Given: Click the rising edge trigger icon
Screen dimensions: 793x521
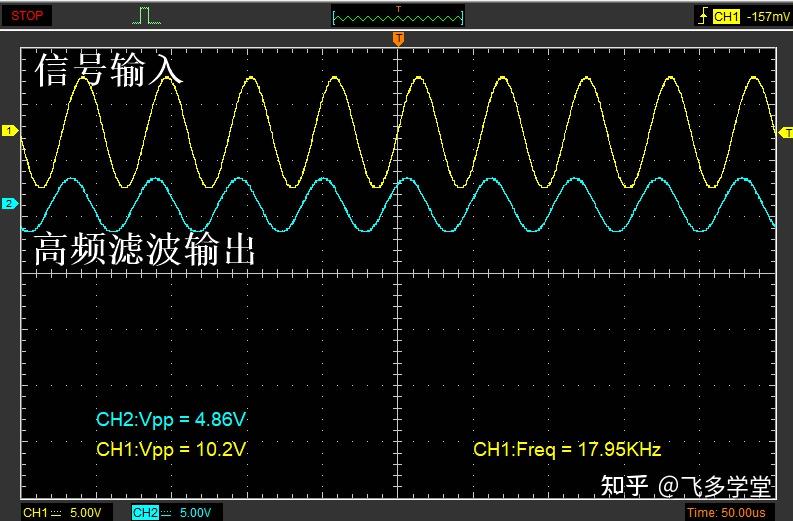Looking at the screenshot, I should [703, 16].
